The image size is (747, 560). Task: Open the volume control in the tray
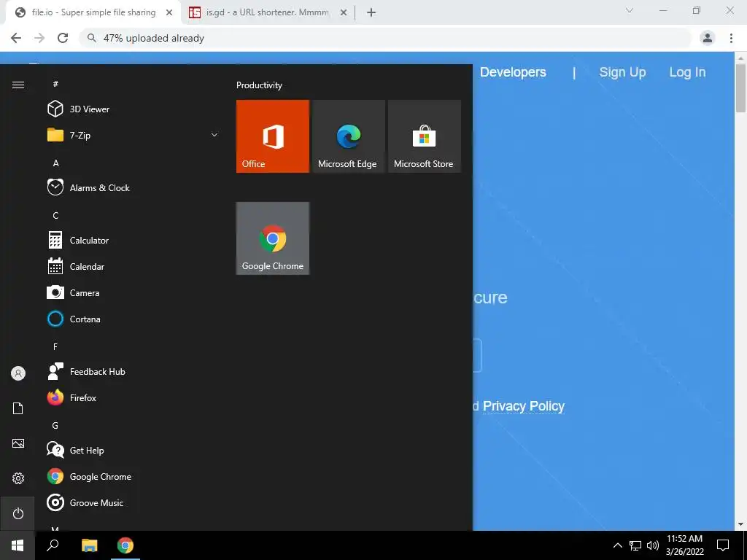653,545
